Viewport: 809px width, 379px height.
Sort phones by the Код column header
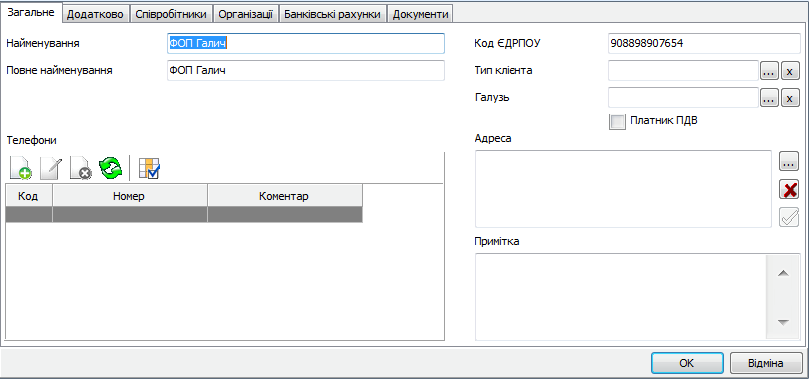pos(29,196)
